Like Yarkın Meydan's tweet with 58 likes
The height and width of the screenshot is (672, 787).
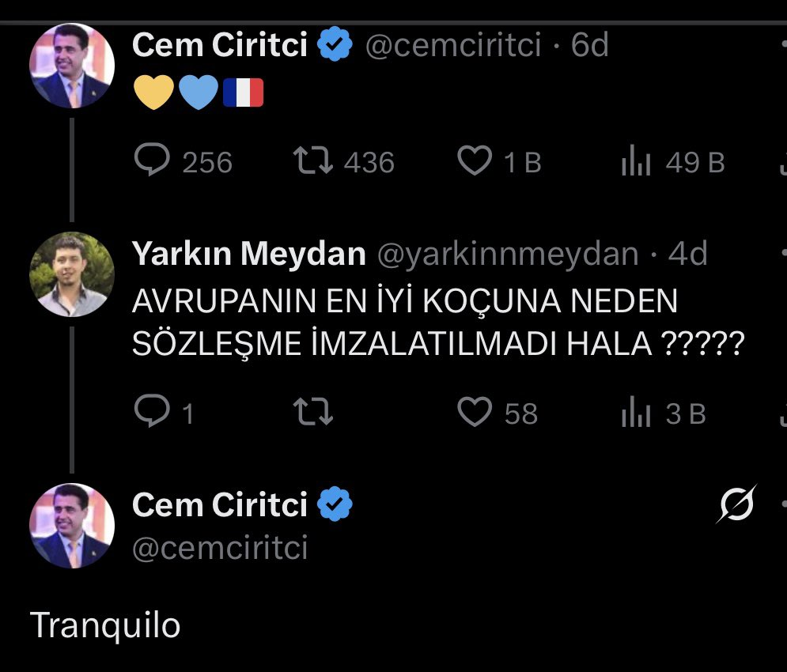coord(475,413)
